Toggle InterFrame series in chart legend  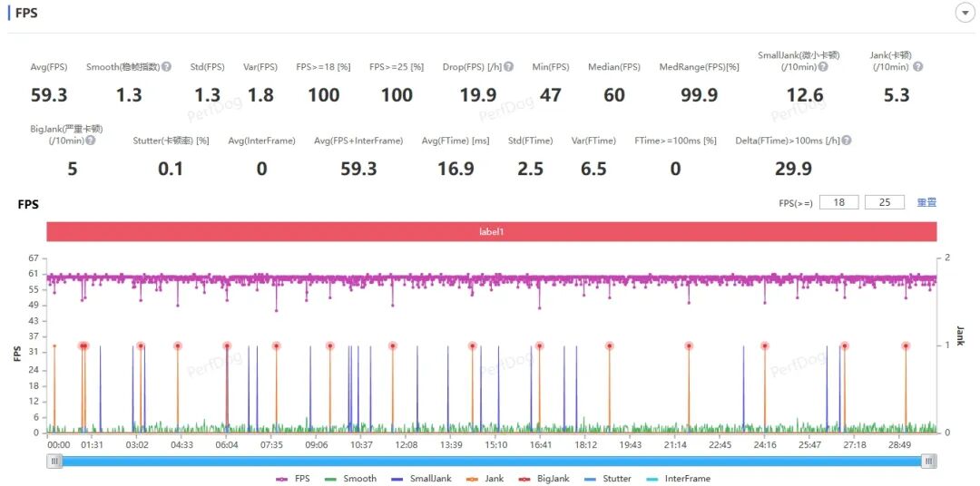click(x=678, y=479)
